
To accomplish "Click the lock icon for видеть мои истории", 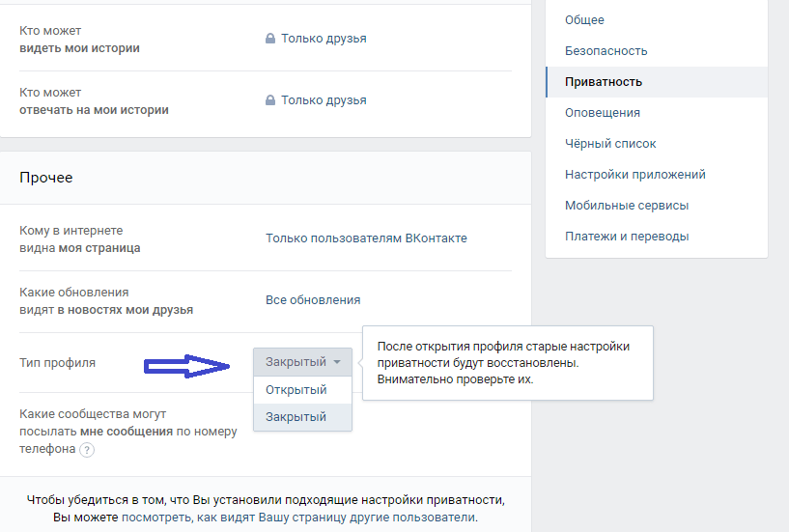I will (270, 39).
